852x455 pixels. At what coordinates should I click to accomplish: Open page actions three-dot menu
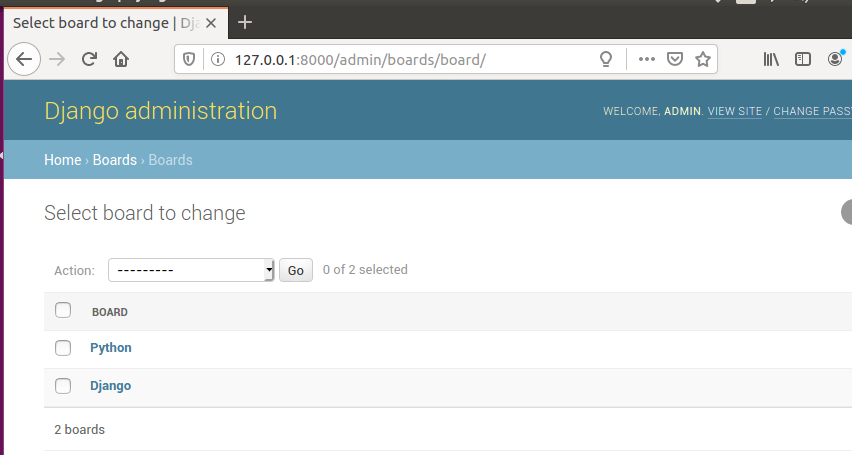646,59
